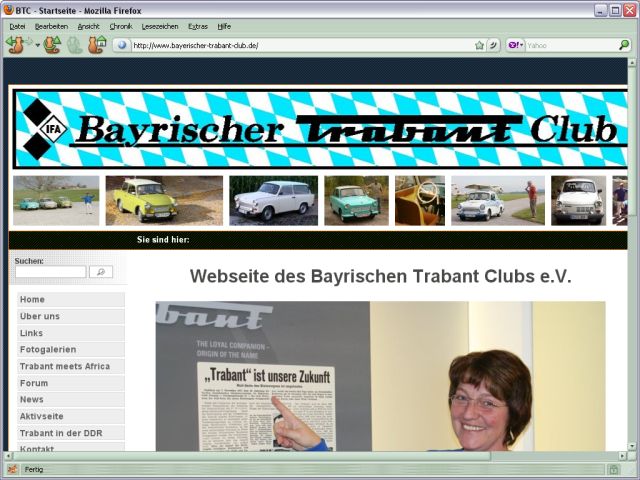Viewport: 640px width, 480px height.
Task: Open the Links page
Action: pos(71,333)
